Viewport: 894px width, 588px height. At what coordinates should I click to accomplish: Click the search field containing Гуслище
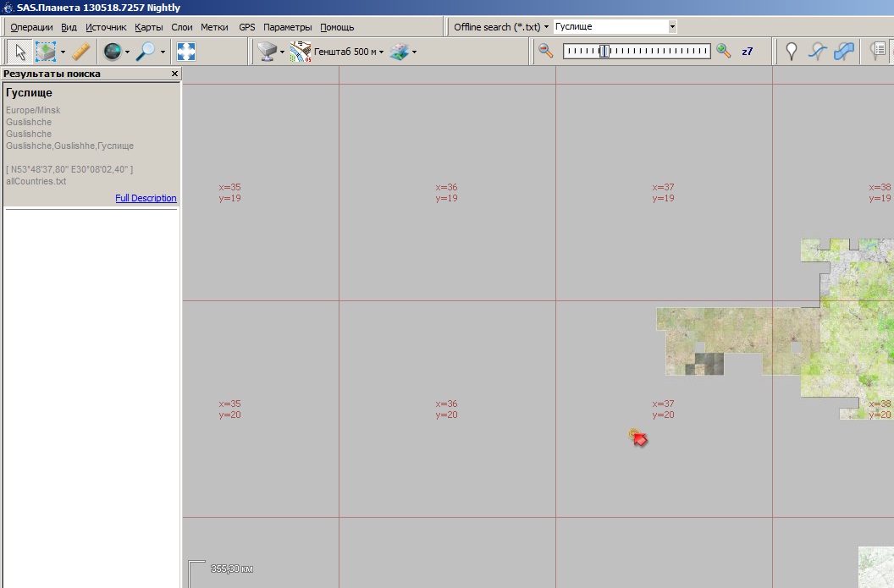click(x=610, y=27)
